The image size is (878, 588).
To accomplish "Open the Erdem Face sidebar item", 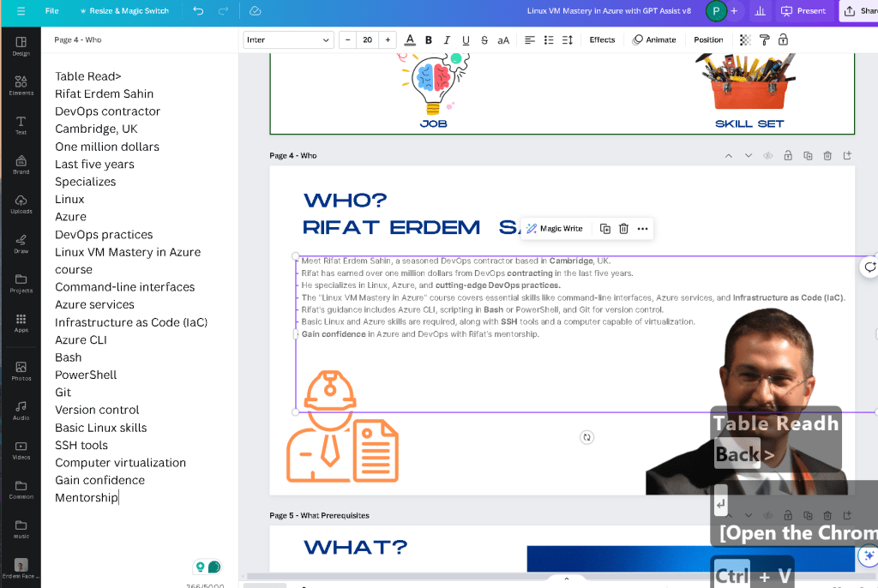I will point(21,567).
